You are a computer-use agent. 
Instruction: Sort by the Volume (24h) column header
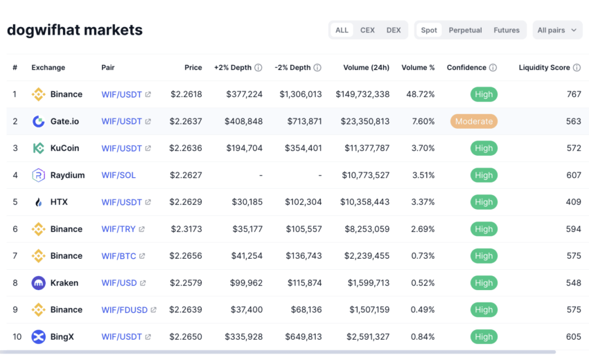point(366,68)
